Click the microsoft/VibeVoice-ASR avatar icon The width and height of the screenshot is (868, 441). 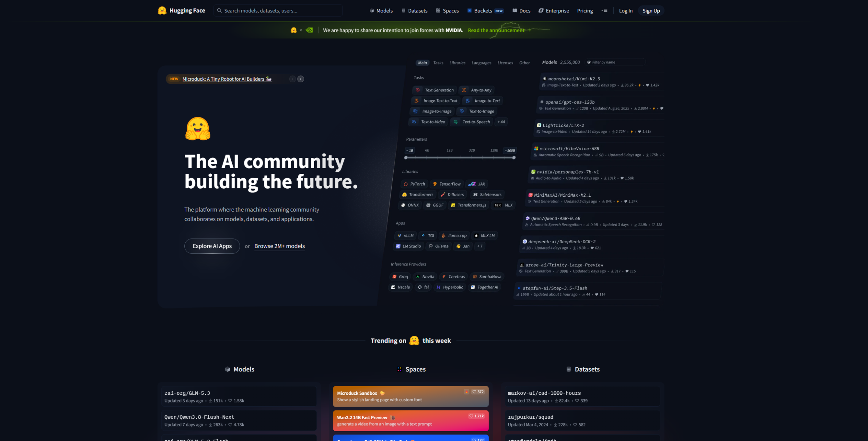point(536,149)
